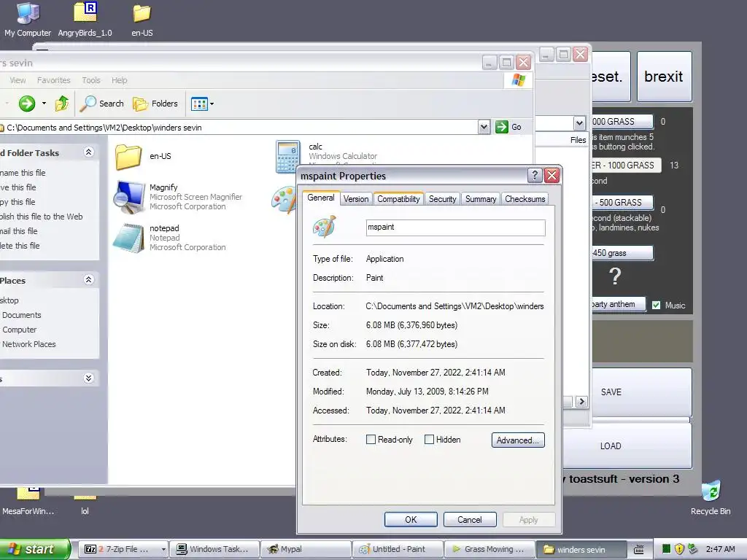747x560 pixels.
Task: Click the horizontal scrollbar right arrow behind the dialog
Action: click(581, 402)
